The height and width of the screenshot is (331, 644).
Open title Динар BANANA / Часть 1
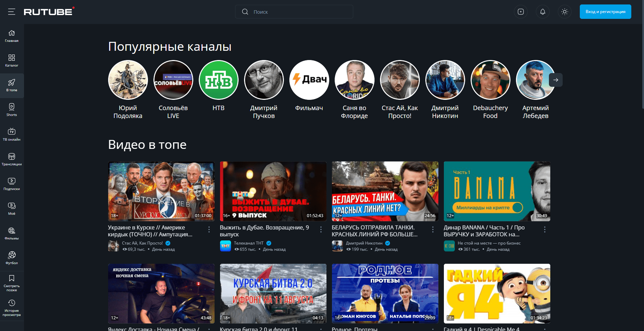point(484,231)
